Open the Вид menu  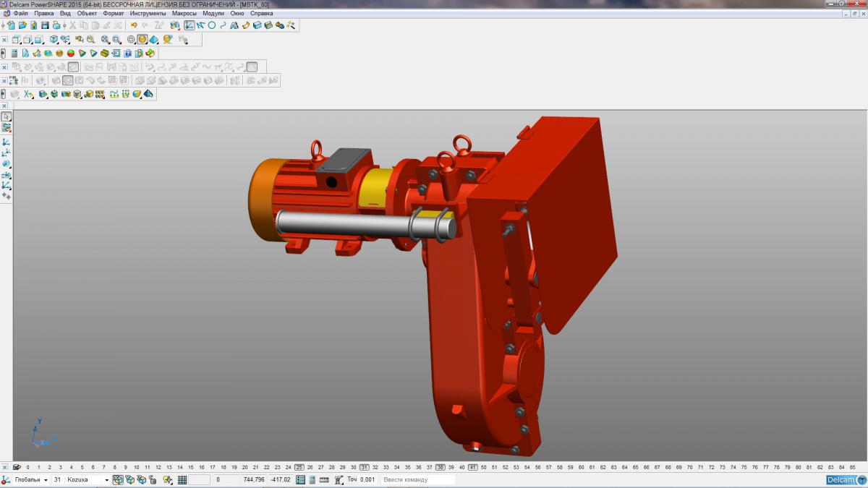[x=65, y=13]
